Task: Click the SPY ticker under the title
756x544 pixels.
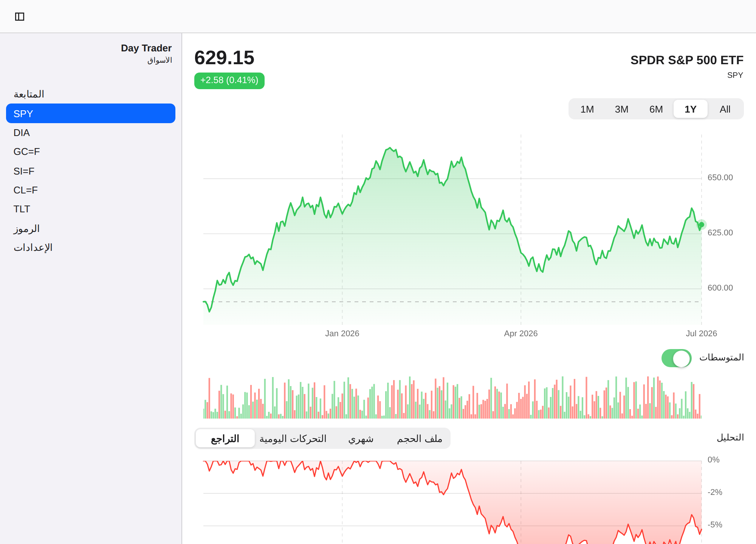Action: [735, 75]
